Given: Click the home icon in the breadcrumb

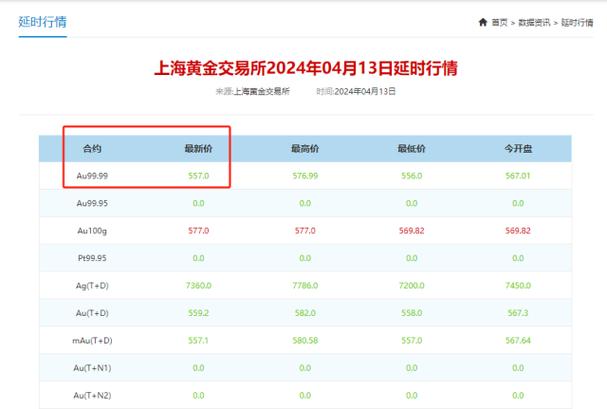Looking at the screenshot, I should [x=483, y=22].
